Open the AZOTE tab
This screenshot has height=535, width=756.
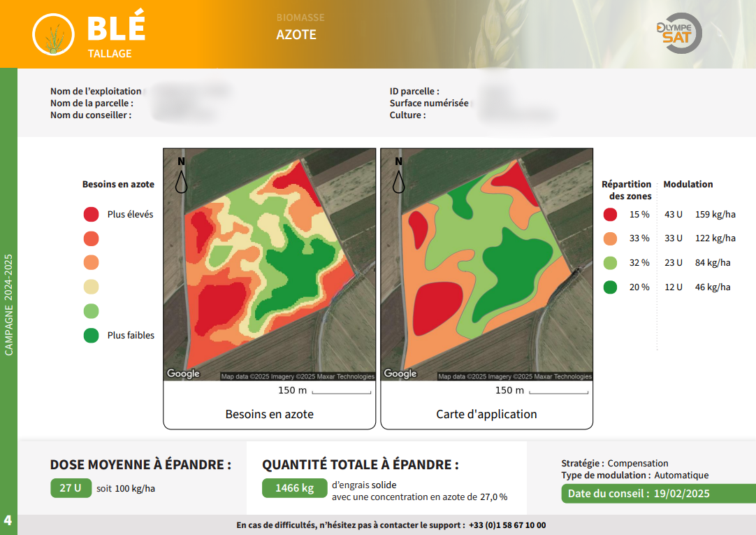(x=296, y=35)
